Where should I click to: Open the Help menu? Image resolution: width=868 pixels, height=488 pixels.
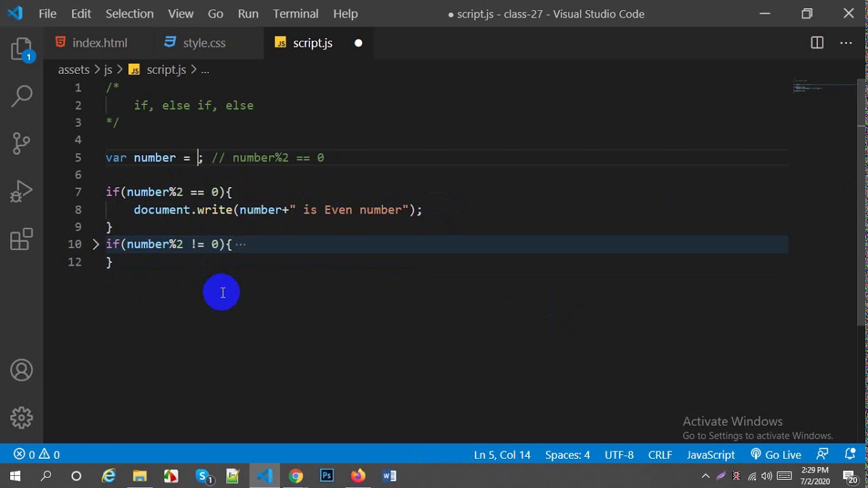click(345, 14)
